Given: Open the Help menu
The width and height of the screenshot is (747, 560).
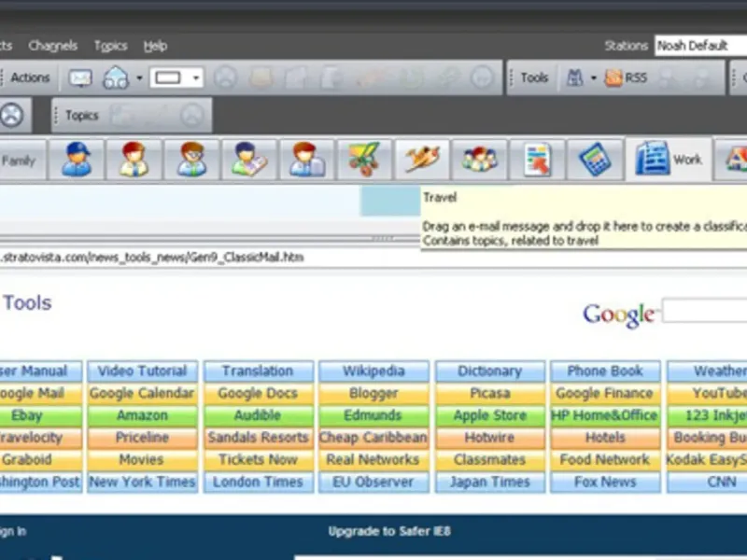Looking at the screenshot, I should (x=155, y=46).
